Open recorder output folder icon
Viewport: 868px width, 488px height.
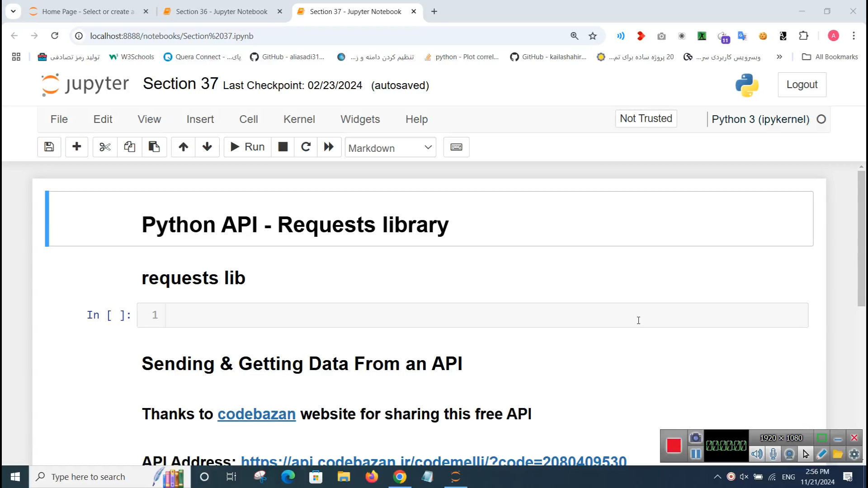coord(838,454)
